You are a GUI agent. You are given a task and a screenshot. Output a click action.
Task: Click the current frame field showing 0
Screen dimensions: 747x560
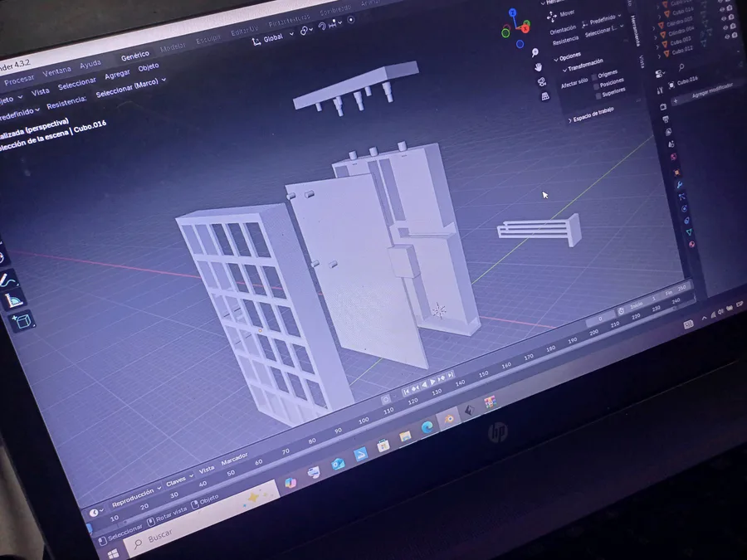tap(600, 319)
